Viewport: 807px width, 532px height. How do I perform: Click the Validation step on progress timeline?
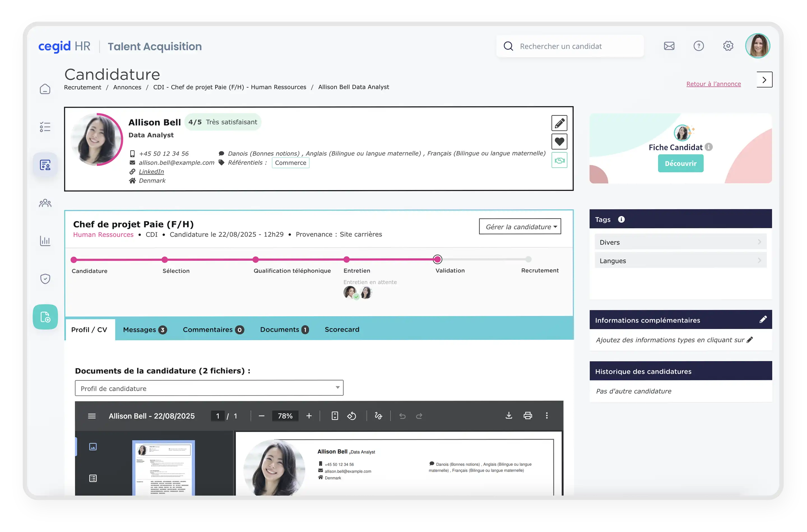coord(437,260)
